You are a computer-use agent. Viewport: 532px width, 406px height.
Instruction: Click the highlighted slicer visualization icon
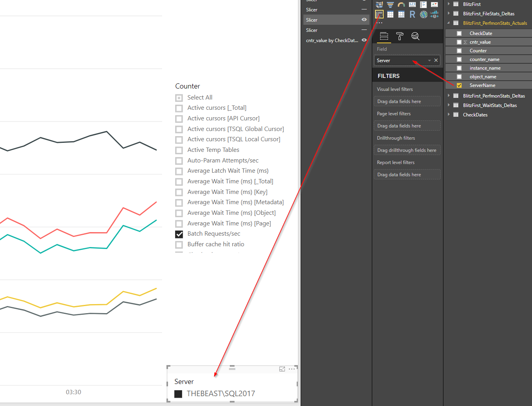[379, 15]
